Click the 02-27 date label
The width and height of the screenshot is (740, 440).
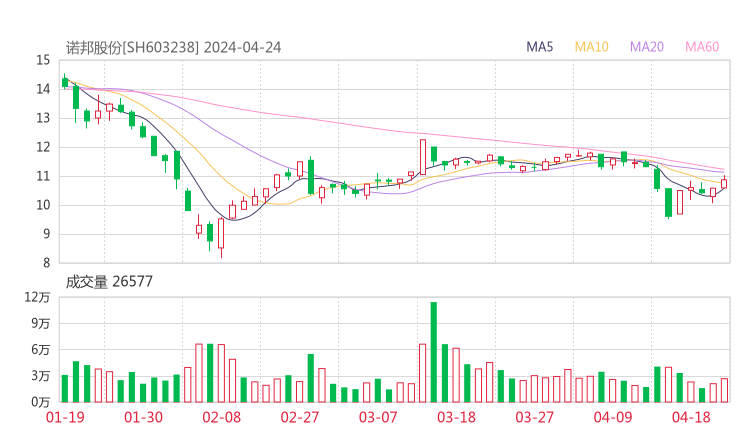[x=300, y=417]
